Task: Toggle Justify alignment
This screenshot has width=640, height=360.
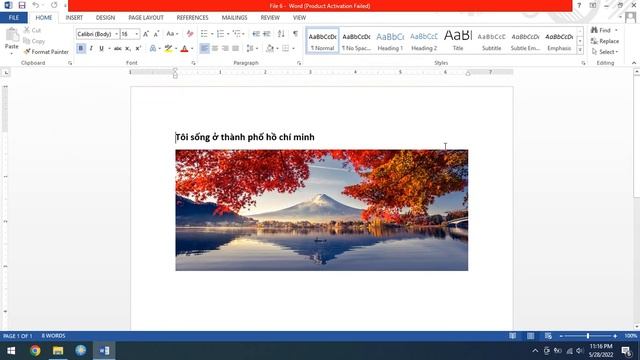Action: pyautogui.click(x=235, y=49)
